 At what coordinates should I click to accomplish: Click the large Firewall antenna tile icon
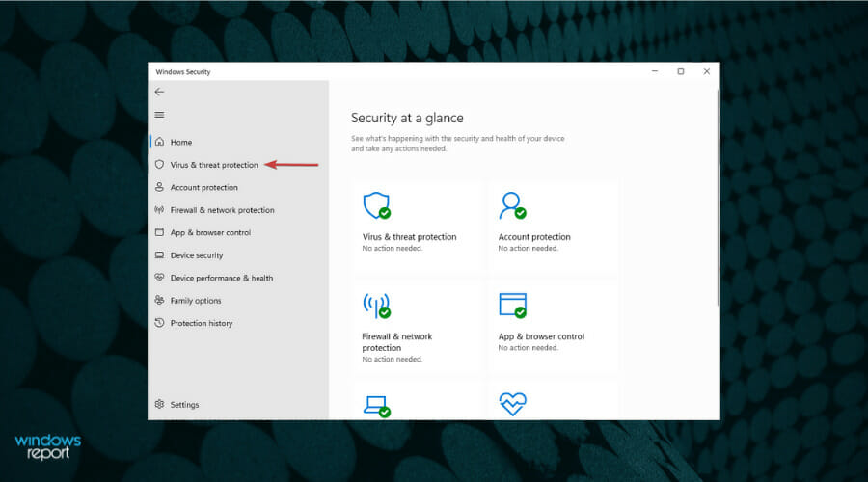(x=377, y=306)
